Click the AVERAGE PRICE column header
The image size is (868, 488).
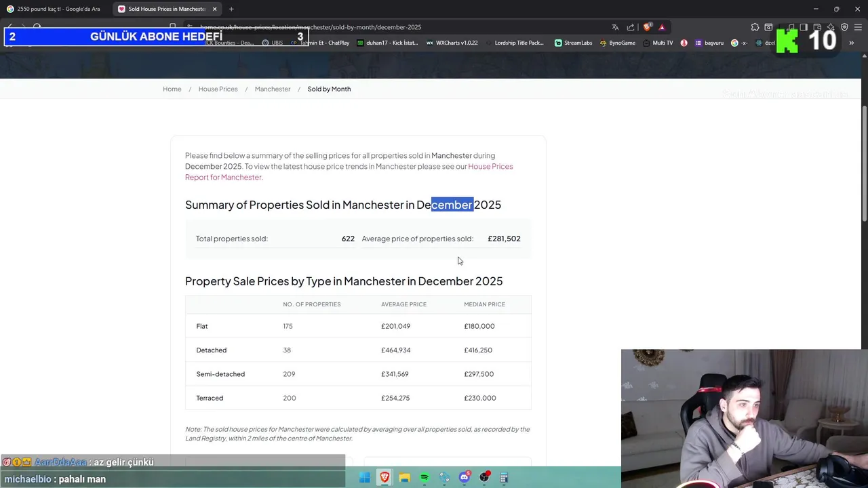point(403,304)
